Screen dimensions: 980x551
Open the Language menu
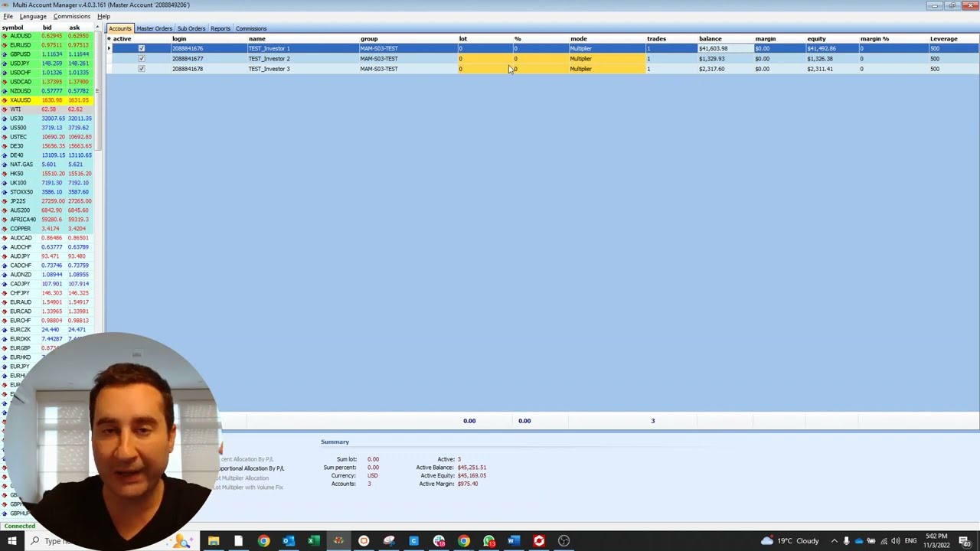click(x=33, y=16)
